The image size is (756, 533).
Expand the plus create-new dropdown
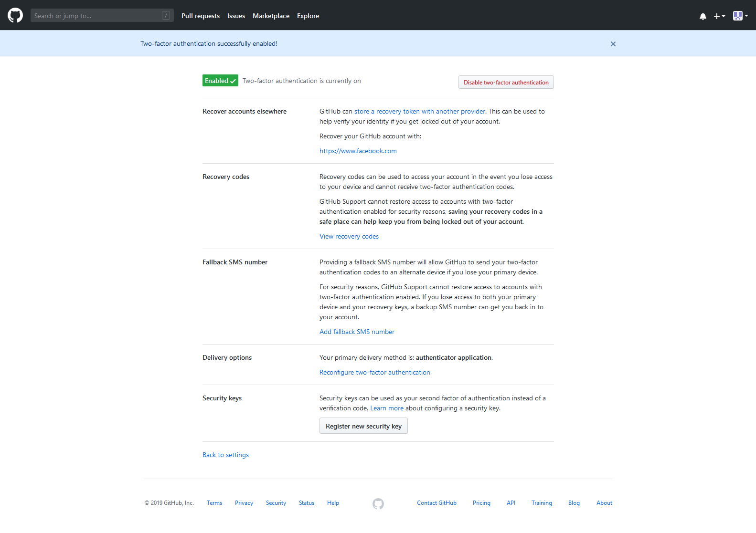click(x=719, y=16)
